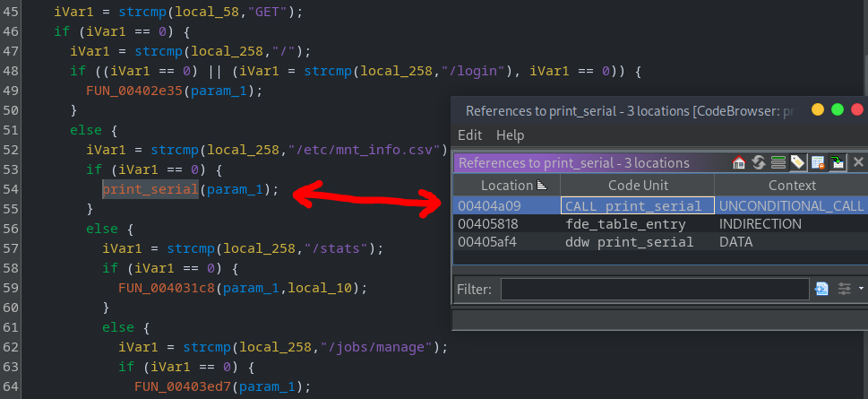Click the fde_table_entry code unit cell
This screenshot has height=399, width=868.
click(x=638, y=224)
